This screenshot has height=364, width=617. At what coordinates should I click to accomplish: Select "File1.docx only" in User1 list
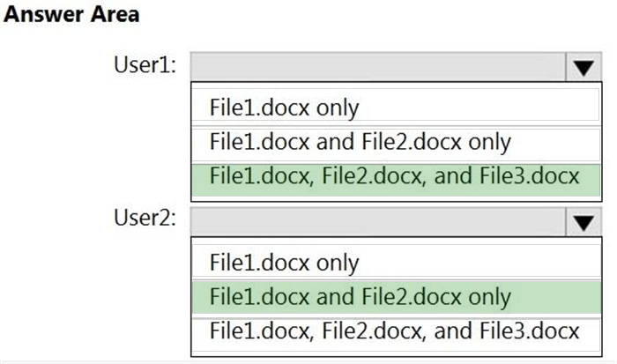pos(396,105)
